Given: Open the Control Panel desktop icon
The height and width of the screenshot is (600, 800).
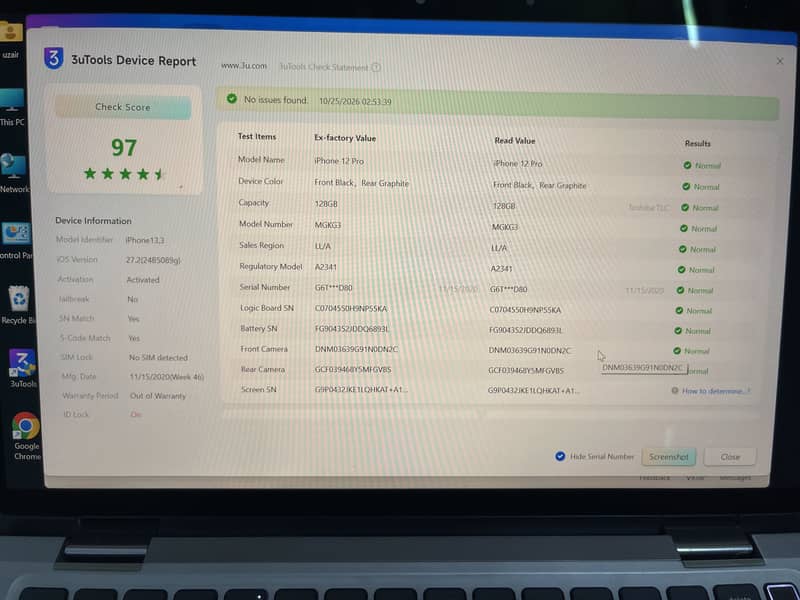Looking at the screenshot, I should [16, 241].
